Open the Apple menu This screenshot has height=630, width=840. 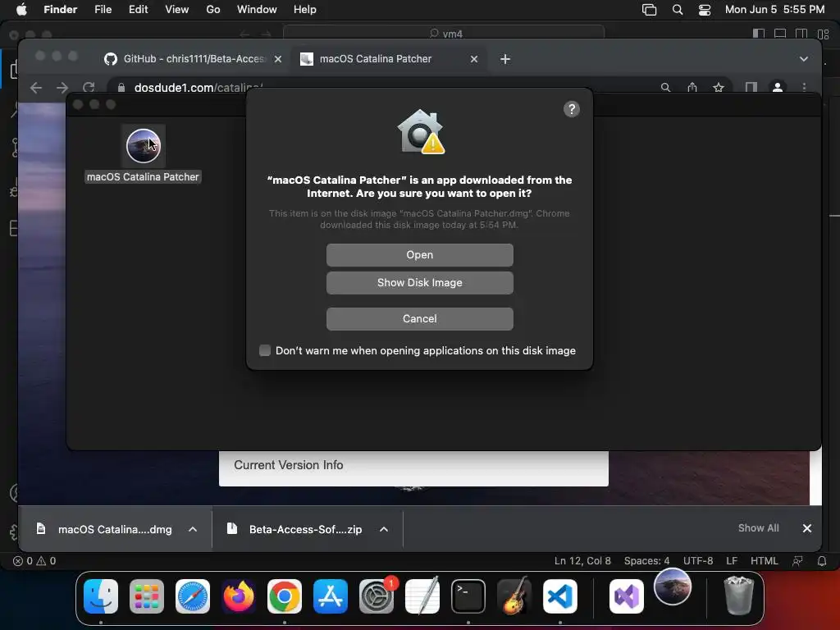[21, 10]
